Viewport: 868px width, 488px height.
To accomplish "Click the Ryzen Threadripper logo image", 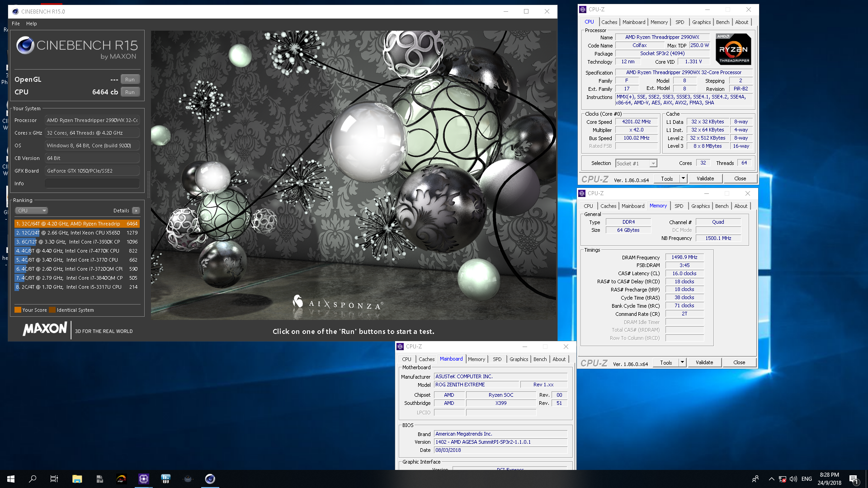I will (733, 49).
